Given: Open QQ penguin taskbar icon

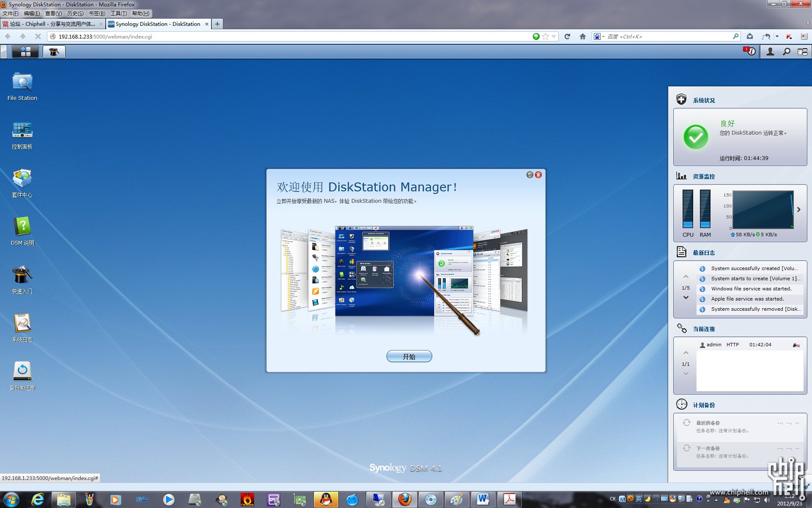Looking at the screenshot, I should click(326, 500).
